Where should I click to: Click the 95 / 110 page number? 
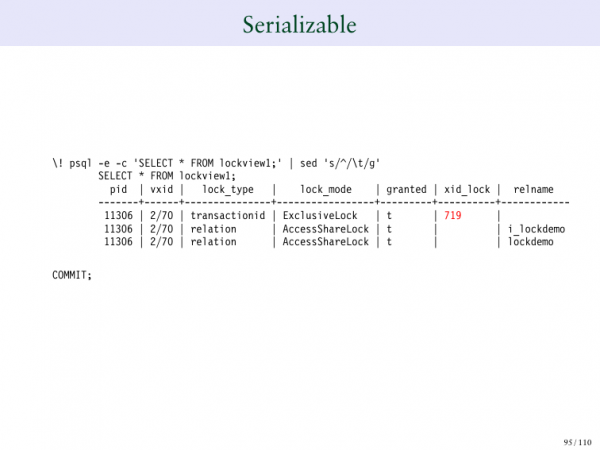[577, 440]
